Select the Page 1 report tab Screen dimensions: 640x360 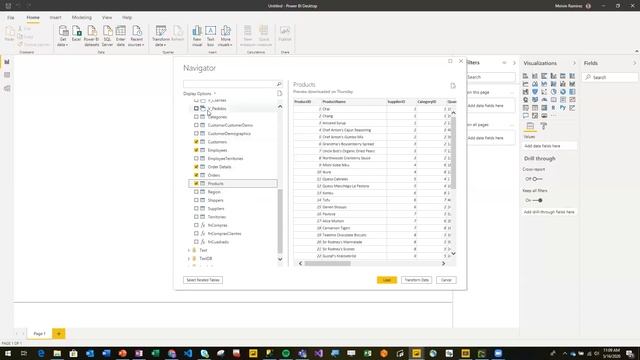pos(40,333)
